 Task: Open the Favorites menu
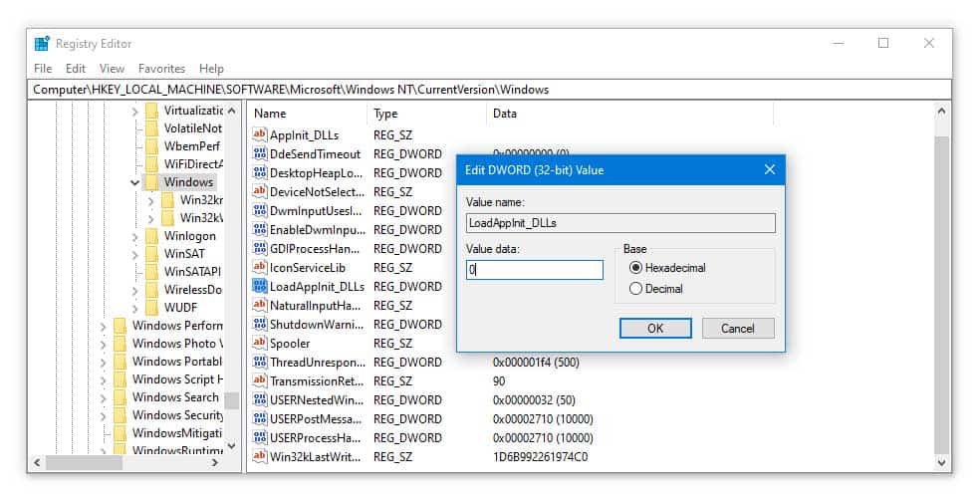coord(162,68)
